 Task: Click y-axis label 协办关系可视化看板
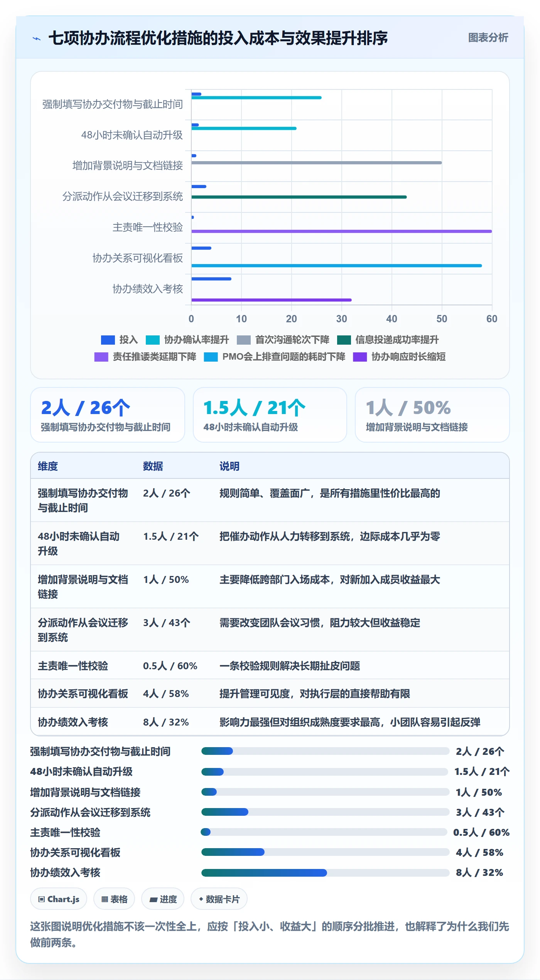138,258
